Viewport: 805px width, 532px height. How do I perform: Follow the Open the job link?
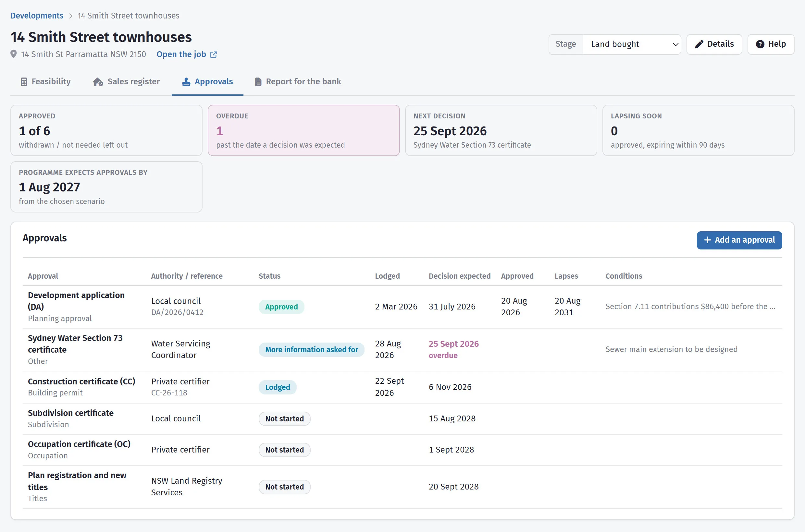click(187, 54)
